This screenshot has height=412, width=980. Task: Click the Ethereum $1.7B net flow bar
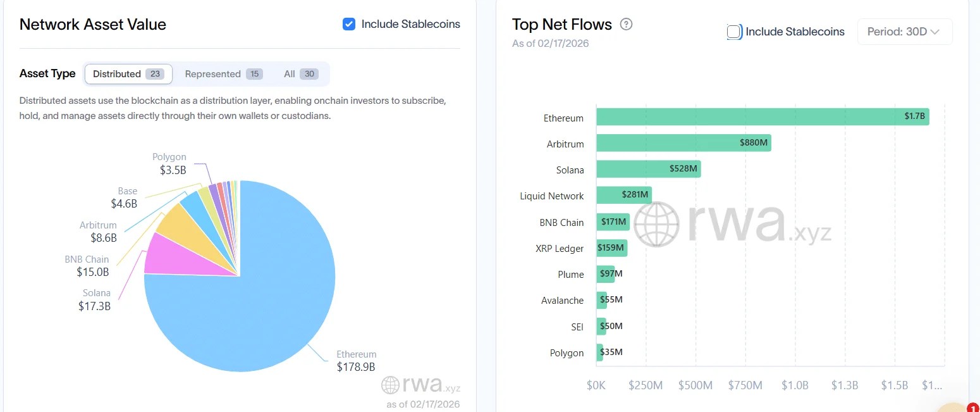[763, 117]
